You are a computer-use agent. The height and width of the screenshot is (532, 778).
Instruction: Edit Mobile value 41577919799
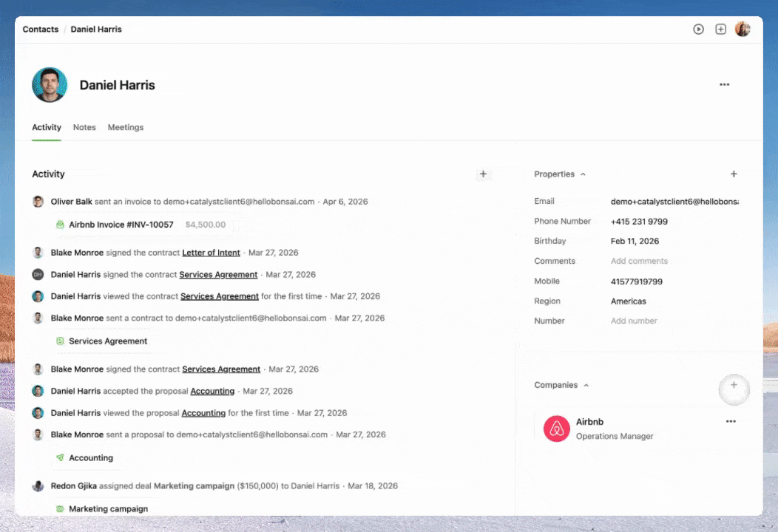coord(636,282)
